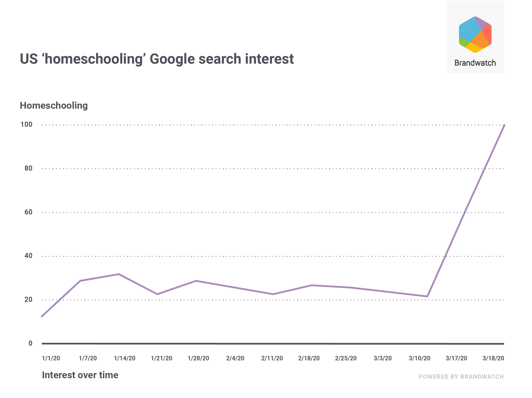Screen dimensions: 532x398
Task: Click the 100 value on the y-axis
Action: tap(26, 125)
